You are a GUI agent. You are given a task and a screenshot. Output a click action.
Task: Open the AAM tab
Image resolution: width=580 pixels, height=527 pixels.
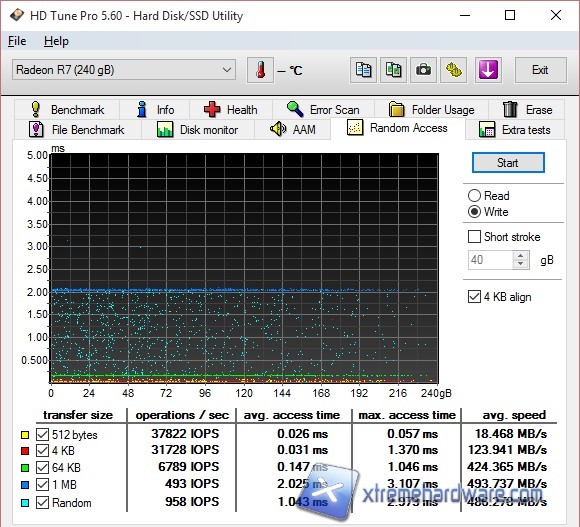click(293, 130)
